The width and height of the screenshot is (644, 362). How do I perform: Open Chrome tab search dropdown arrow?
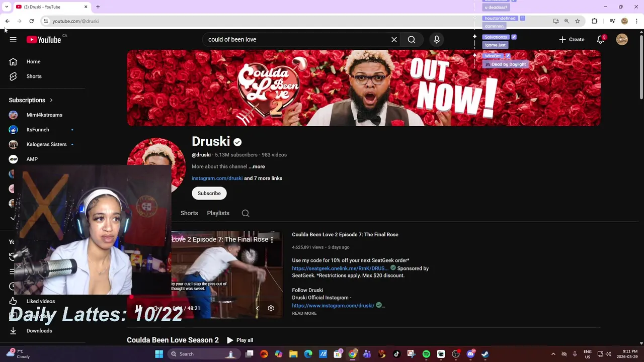(7, 7)
